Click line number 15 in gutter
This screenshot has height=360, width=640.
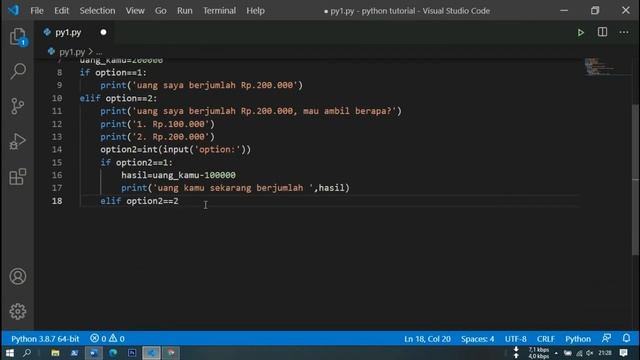click(57, 162)
